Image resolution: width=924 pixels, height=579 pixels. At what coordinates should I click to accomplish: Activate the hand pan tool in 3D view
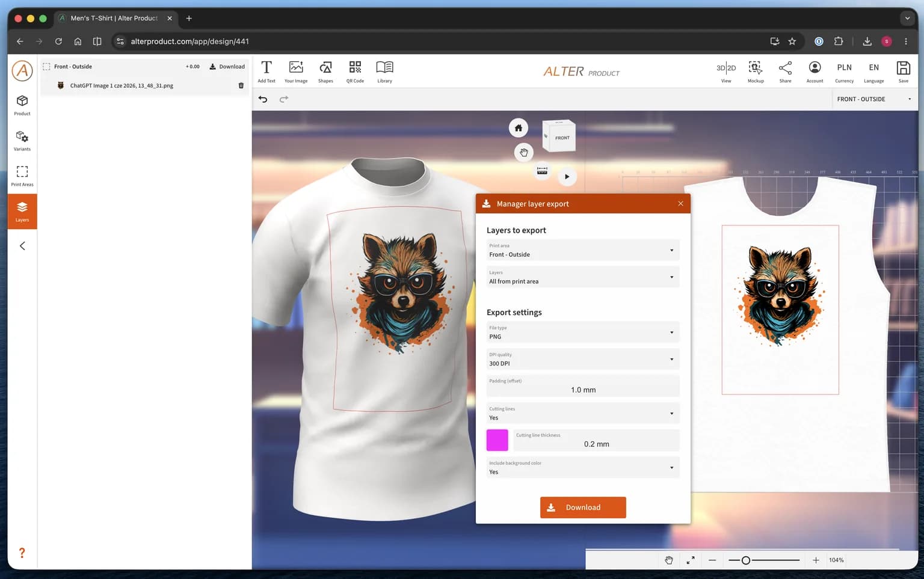point(524,152)
